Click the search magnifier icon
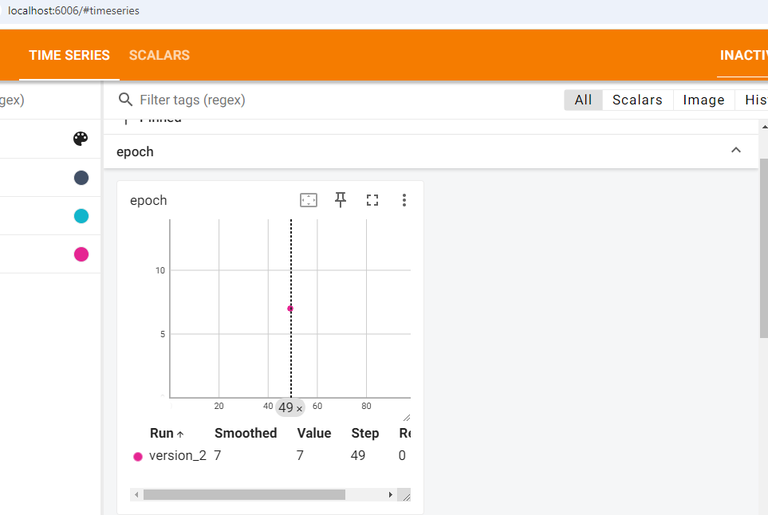The image size is (768, 515). coord(126,100)
